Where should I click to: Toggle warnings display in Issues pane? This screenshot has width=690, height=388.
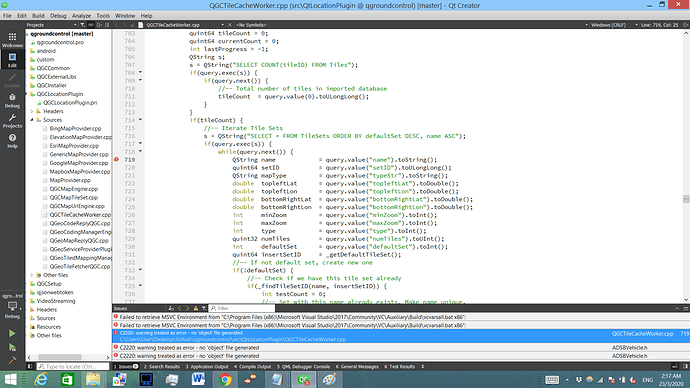click(x=196, y=308)
